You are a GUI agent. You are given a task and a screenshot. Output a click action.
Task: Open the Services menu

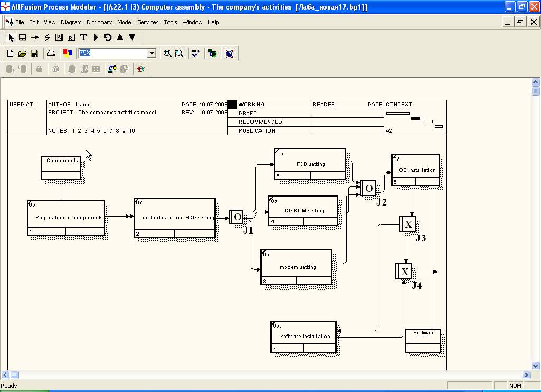pos(148,22)
